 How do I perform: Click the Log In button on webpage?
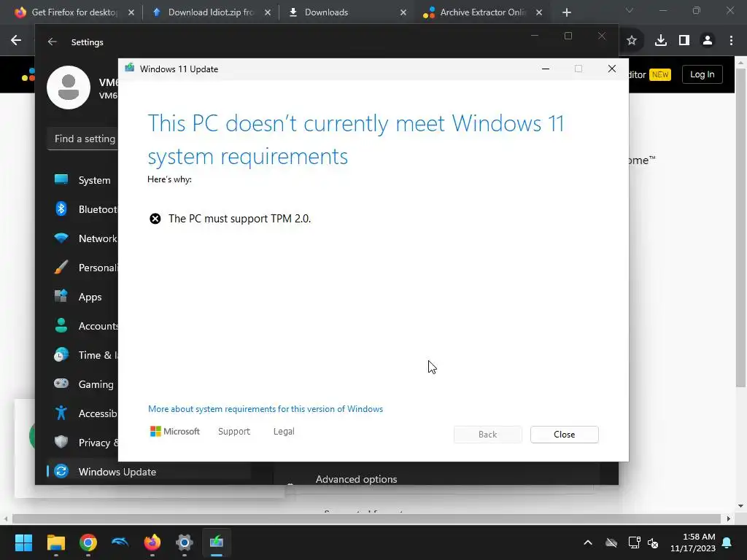[x=703, y=74]
